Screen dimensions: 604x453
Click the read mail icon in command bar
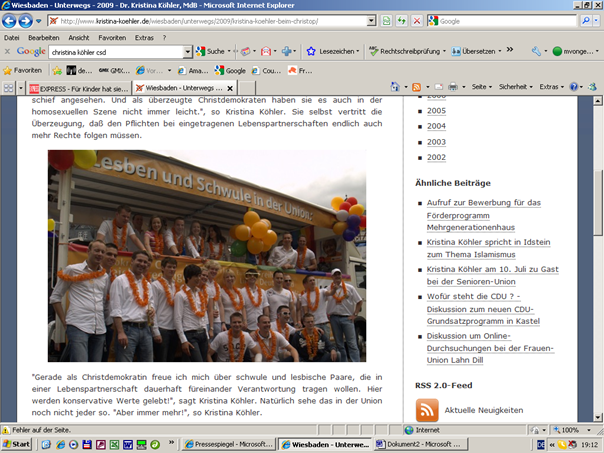[x=439, y=87]
